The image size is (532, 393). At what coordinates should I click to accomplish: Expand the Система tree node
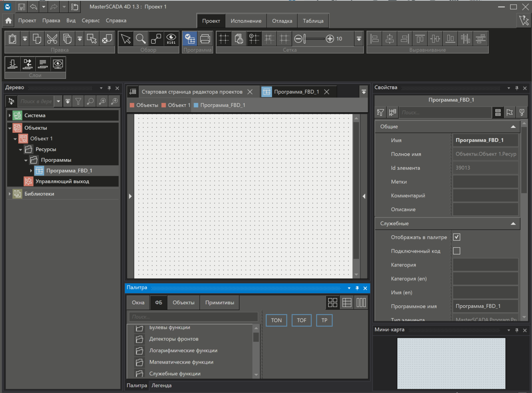pos(10,115)
